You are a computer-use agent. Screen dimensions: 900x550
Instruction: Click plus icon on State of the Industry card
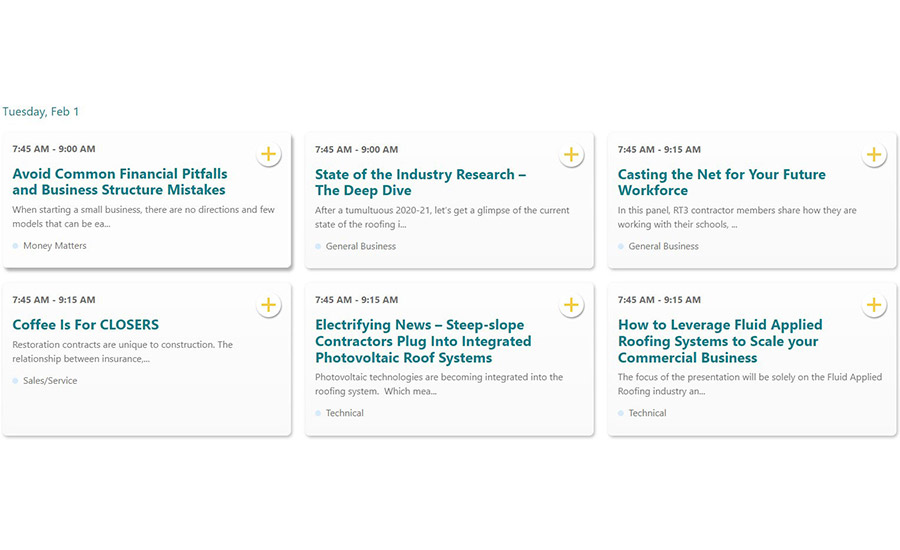click(x=571, y=155)
